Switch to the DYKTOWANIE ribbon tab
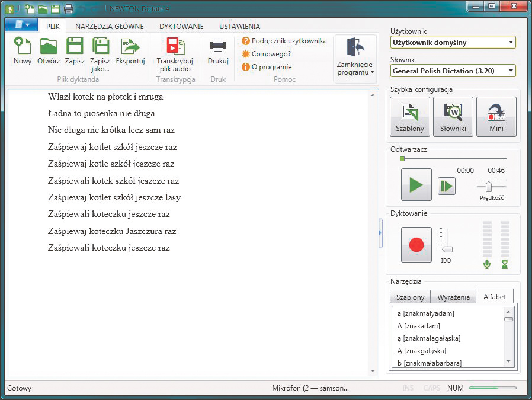Image resolution: width=532 pixels, height=400 pixels. pos(181,26)
